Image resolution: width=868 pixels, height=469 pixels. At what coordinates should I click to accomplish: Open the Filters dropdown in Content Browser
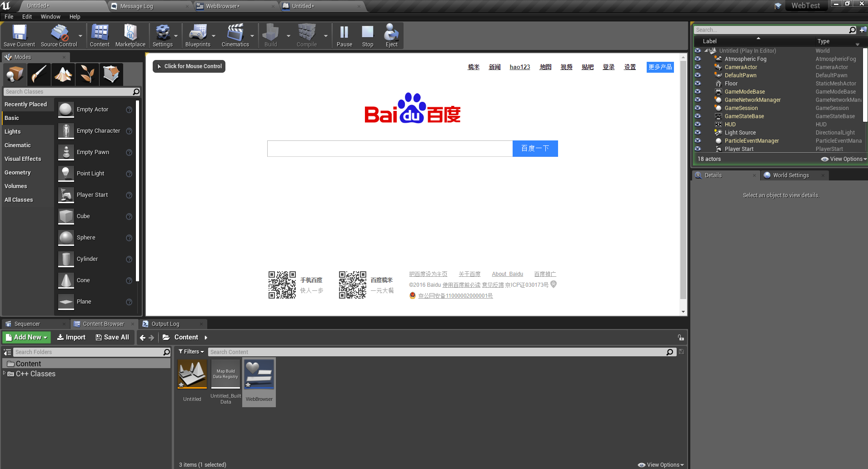191,351
